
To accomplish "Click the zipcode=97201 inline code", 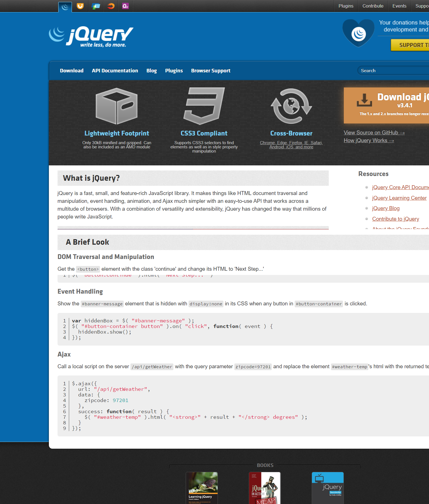I will pyautogui.click(x=253, y=367).
